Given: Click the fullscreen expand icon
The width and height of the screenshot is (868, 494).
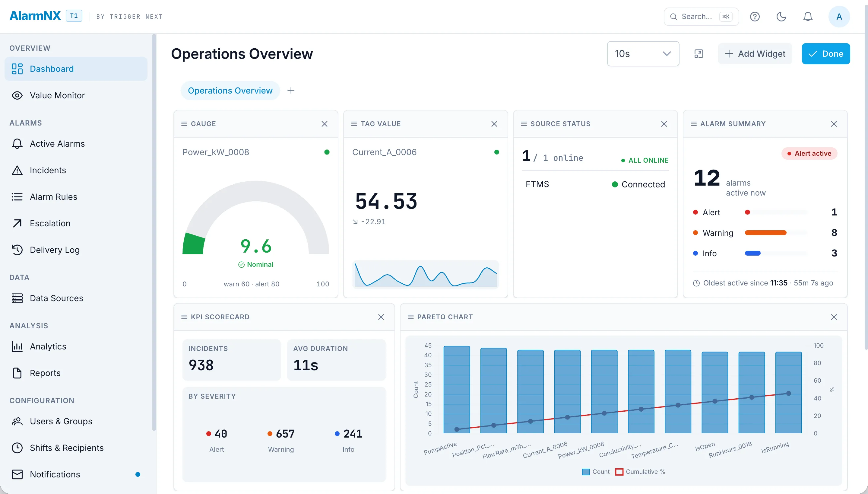Looking at the screenshot, I should (699, 54).
